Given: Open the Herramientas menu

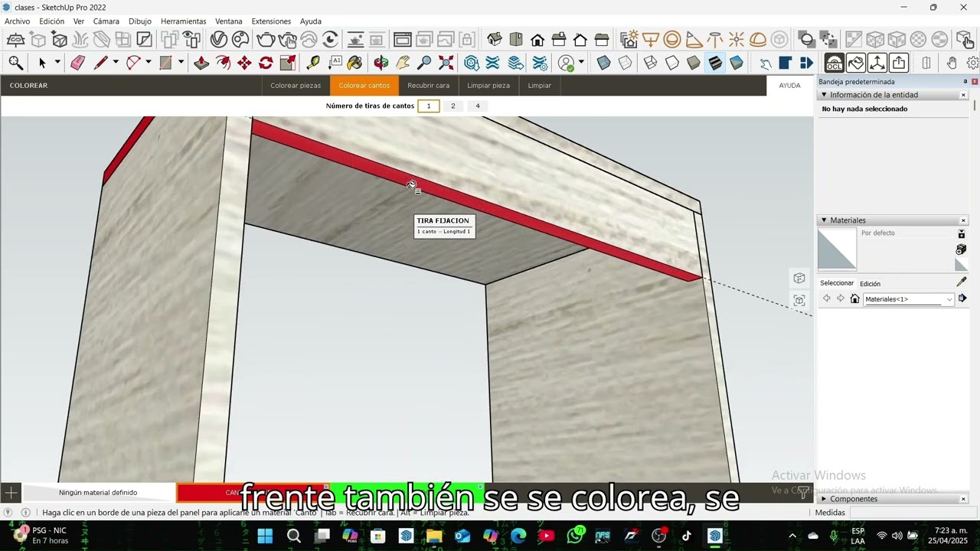Looking at the screenshot, I should (x=183, y=21).
